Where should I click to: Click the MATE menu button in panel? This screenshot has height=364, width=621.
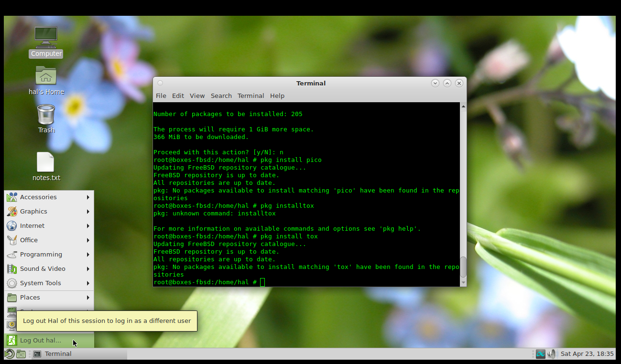pos(9,354)
